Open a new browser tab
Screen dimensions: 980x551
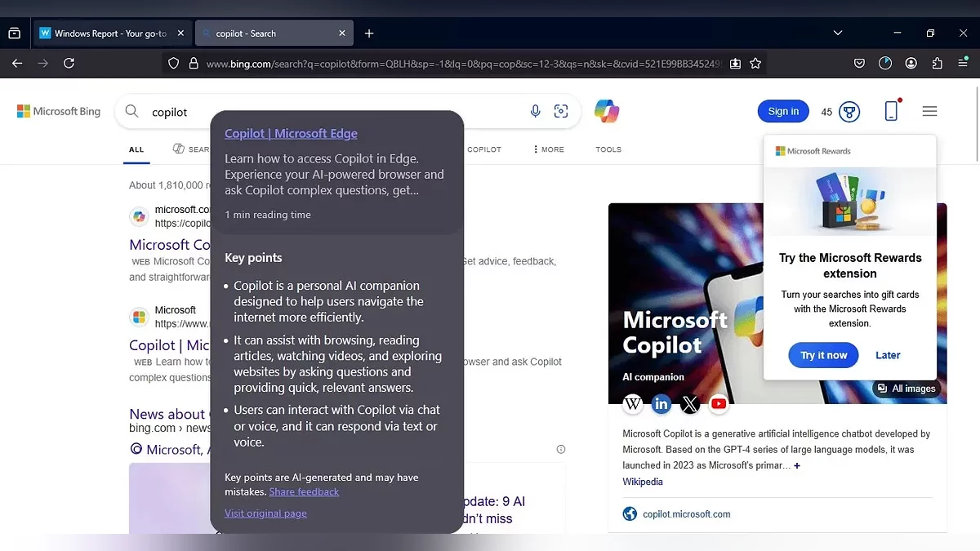(x=369, y=33)
